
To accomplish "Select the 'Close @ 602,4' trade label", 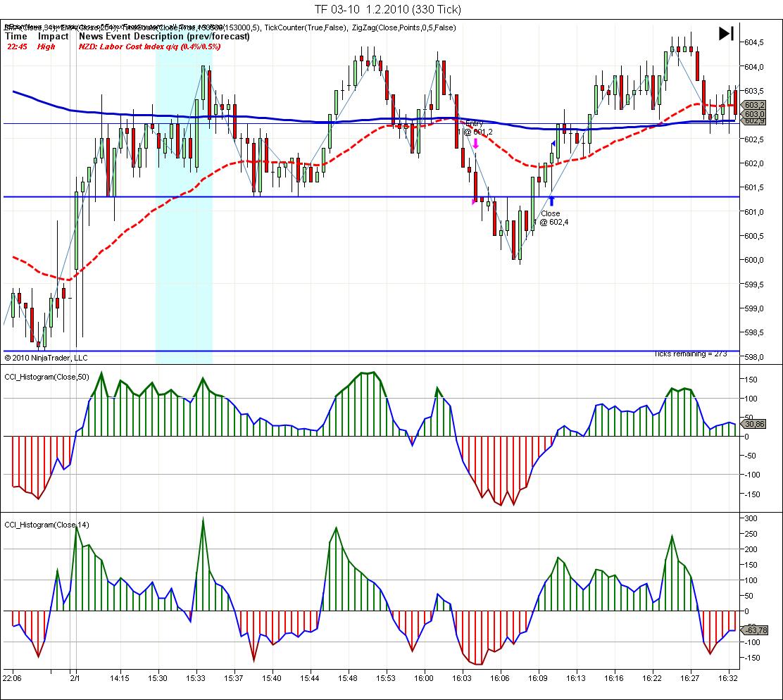I will [x=550, y=218].
